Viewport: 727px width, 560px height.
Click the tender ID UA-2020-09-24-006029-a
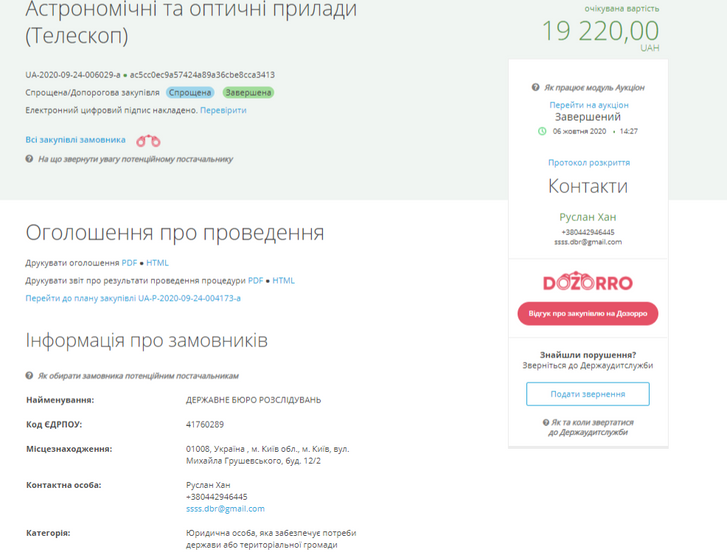[73, 75]
